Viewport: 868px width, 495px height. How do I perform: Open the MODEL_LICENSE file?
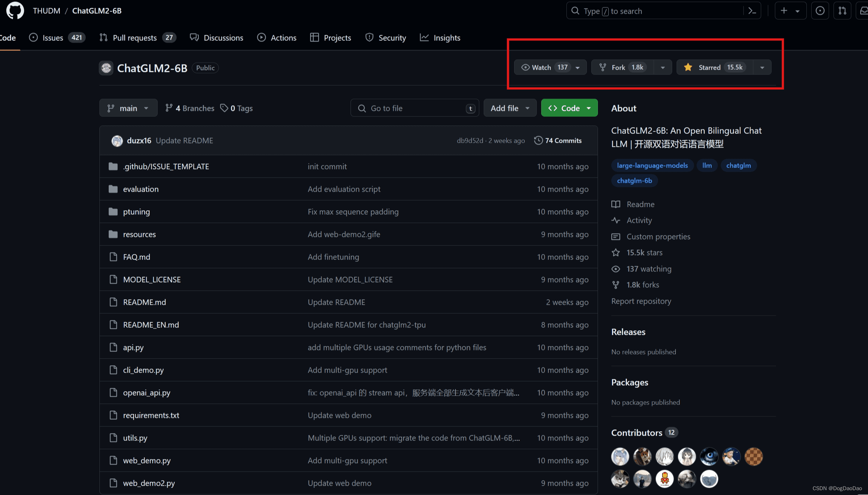click(x=152, y=280)
